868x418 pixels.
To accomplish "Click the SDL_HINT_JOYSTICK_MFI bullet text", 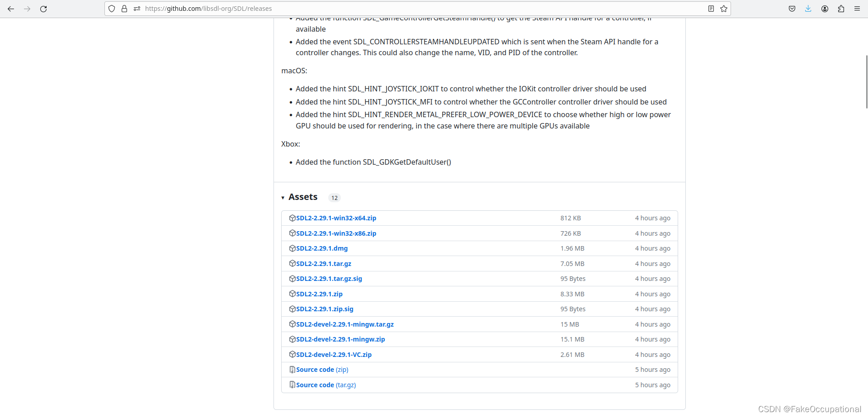I will 481,102.
